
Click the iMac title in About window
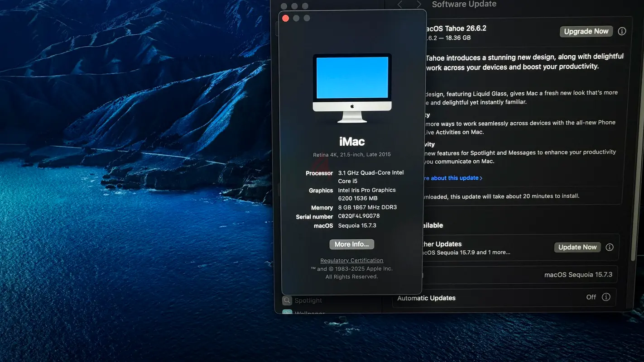pyautogui.click(x=352, y=142)
